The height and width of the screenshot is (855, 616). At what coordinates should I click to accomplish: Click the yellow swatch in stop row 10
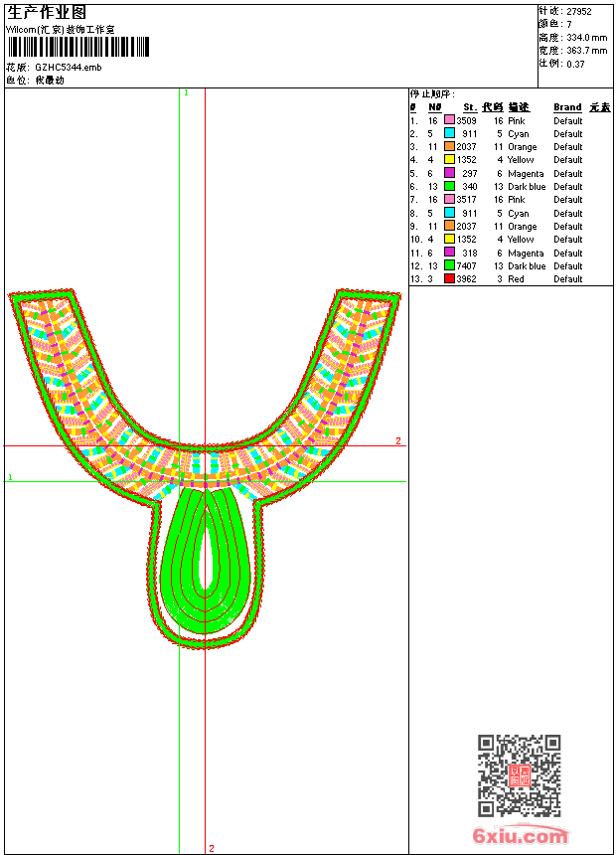point(449,239)
